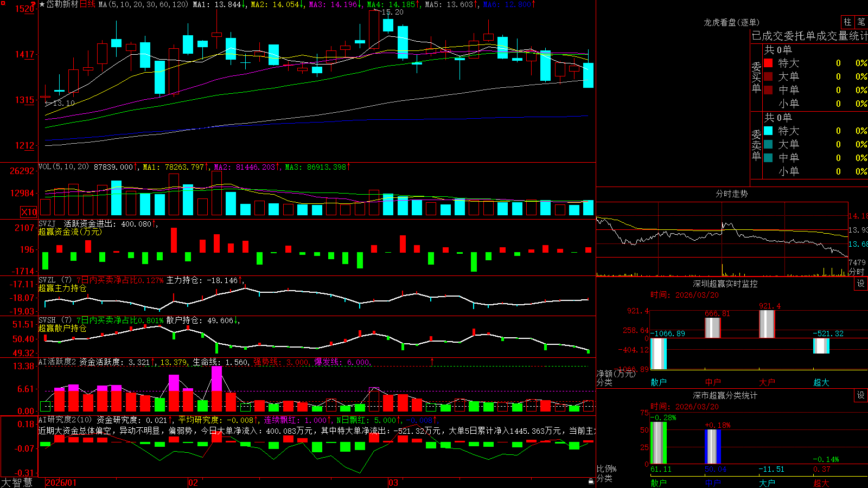This screenshot has width=868, height=488.
Task: Click the 超大 bar showing -521.32
Action: pyautogui.click(x=821, y=345)
